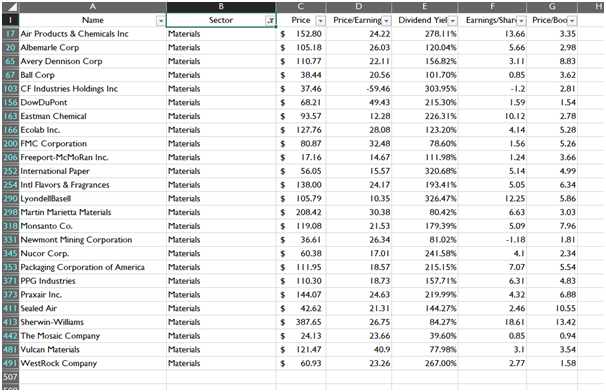Click the Materials sector cell for DowDuPont
The width and height of the screenshot is (606, 392).
coord(221,102)
